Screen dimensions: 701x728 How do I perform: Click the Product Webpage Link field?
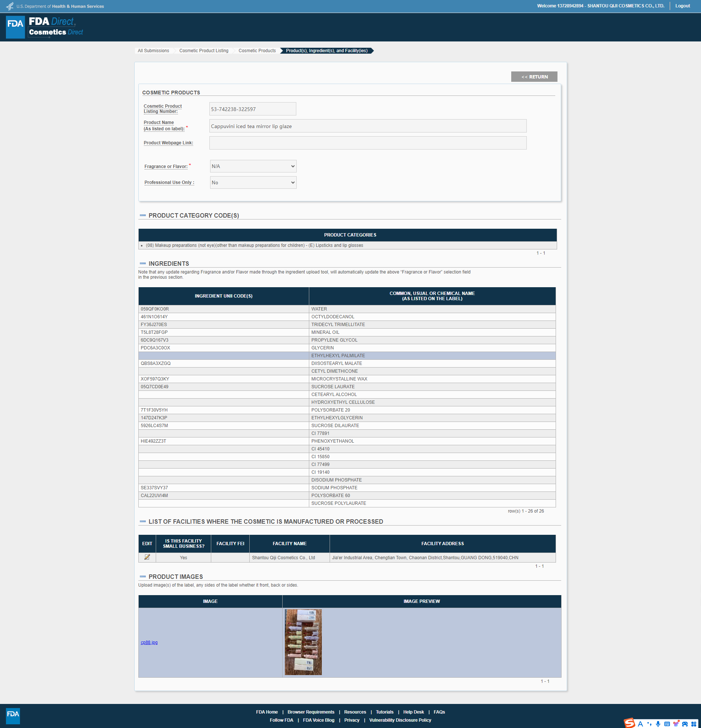tap(368, 143)
